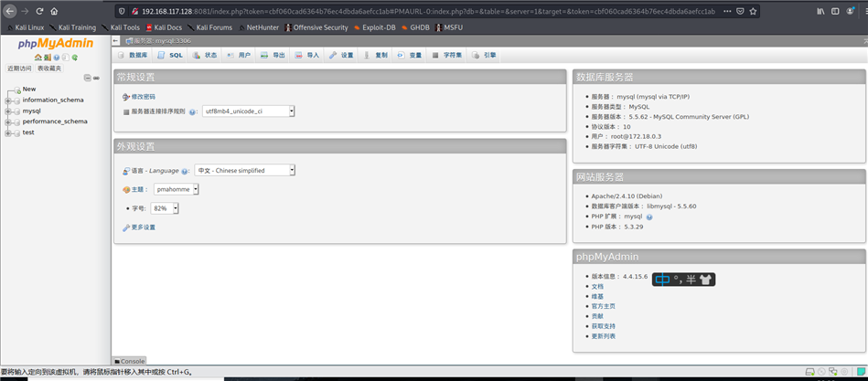
Task: Expand mysql database tree node
Action: 7,111
